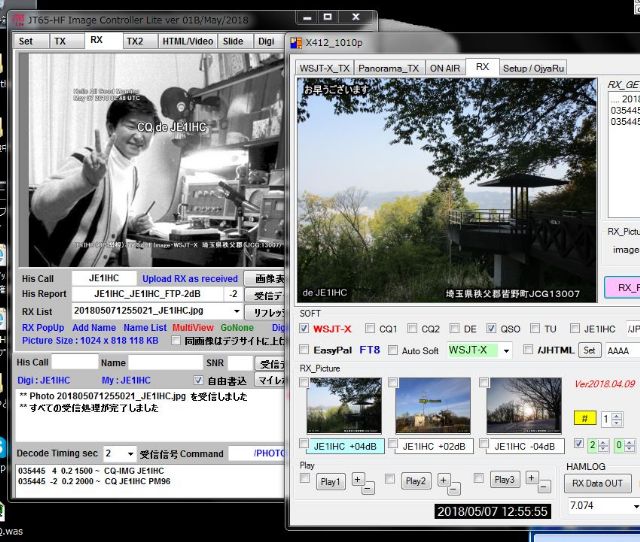Click the MultiView link
This screenshot has height=542, width=640.
click(194, 327)
